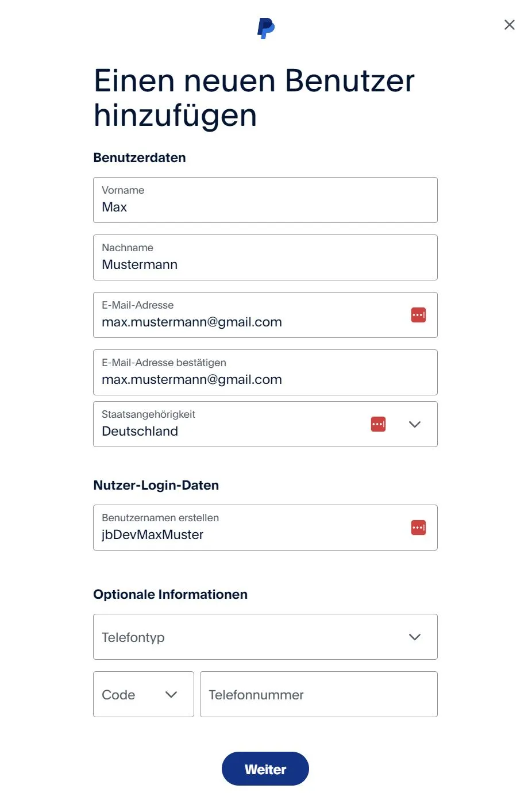Expand the Code country code selector
Viewport: 532px width, 804px height.
tap(171, 694)
